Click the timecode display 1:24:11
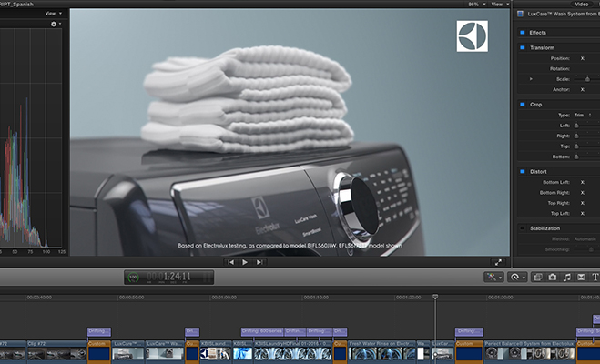 point(169,277)
